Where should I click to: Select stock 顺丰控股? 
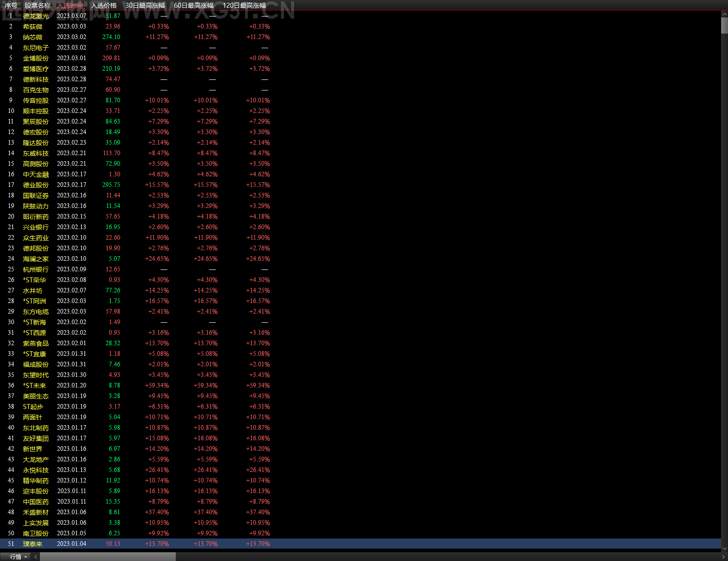click(36, 111)
